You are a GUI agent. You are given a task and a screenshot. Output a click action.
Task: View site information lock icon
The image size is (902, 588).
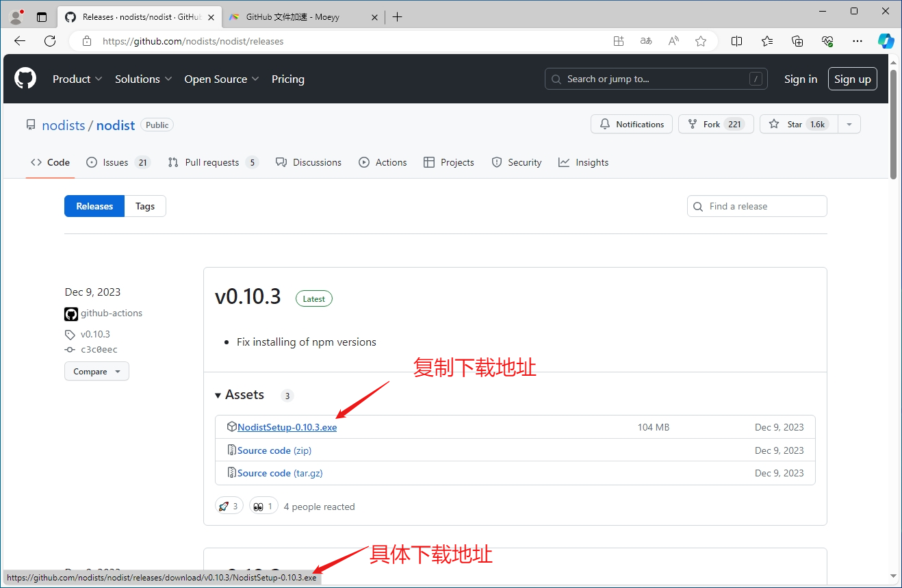click(87, 41)
